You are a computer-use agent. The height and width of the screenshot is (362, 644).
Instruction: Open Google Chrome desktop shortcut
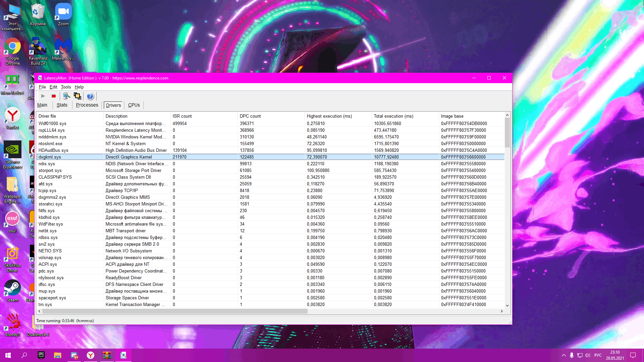coord(12,52)
